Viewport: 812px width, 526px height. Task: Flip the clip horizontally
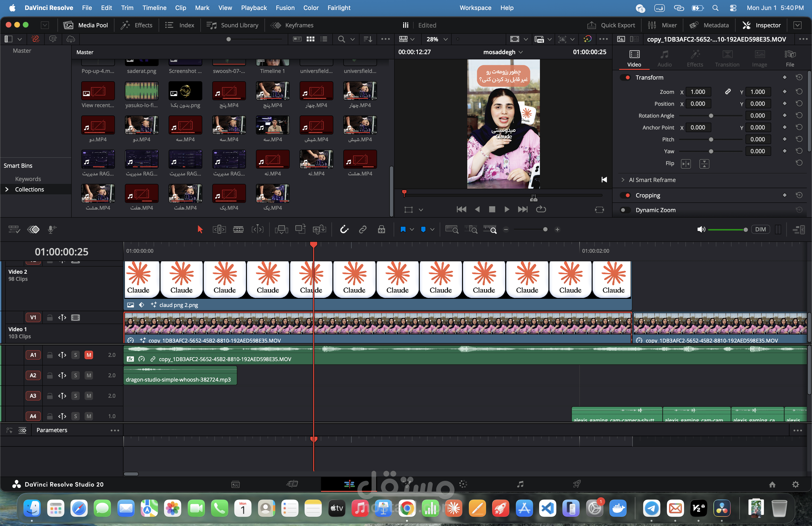[x=685, y=164]
